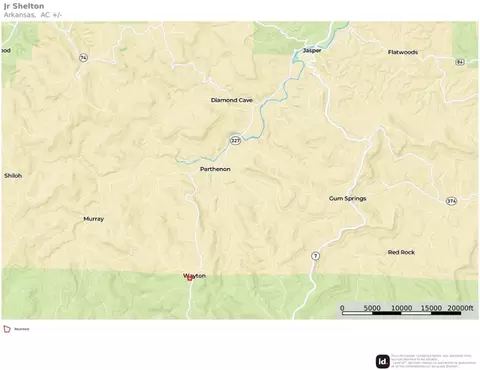Viewport: 480px width, 370px height.
Task: Click the 5000 scale label
Action: [372, 308]
